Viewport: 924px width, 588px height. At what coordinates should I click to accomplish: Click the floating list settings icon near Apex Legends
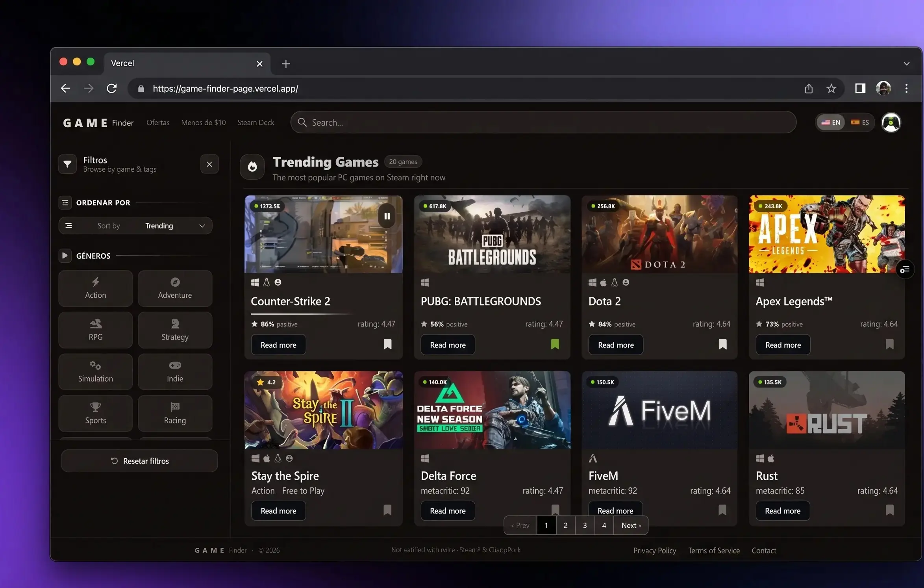click(905, 269)
